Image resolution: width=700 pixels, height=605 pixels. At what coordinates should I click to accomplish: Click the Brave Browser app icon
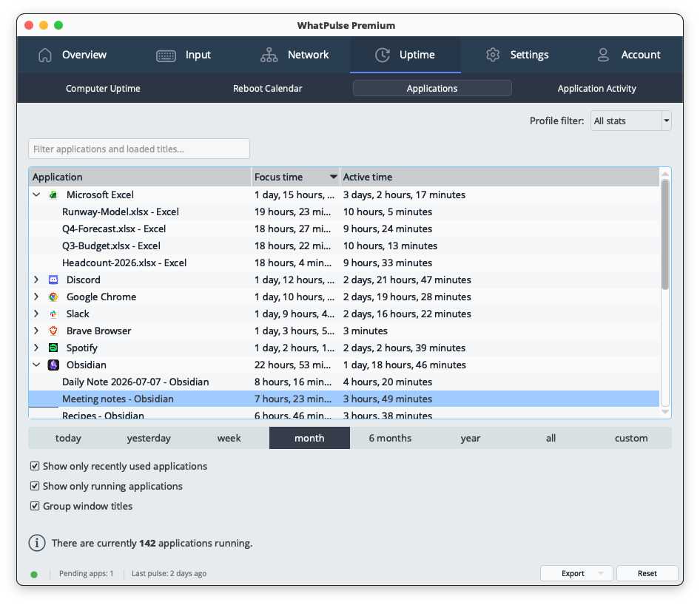pos(53,331)
